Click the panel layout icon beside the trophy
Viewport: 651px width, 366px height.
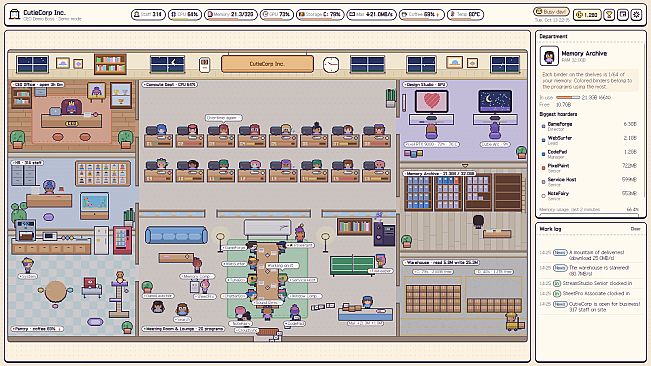click(x=622, y=15)
